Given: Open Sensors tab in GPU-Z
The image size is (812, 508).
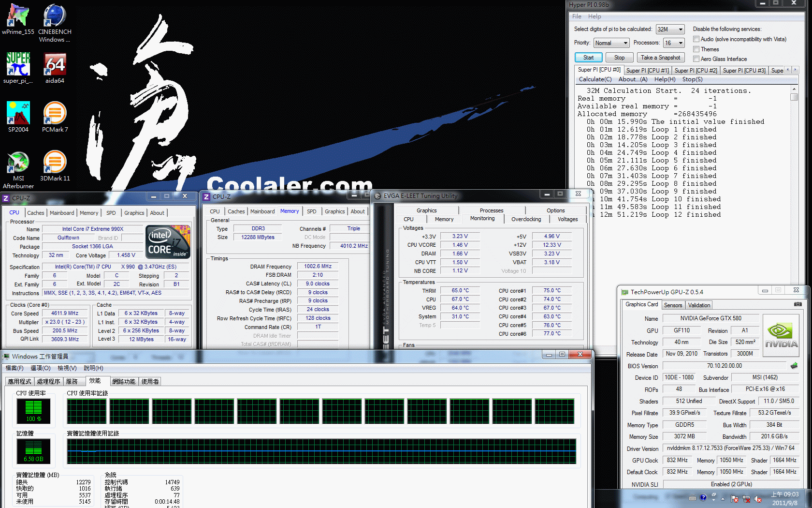Looking at the screenshot, I should tap(673, 305).
